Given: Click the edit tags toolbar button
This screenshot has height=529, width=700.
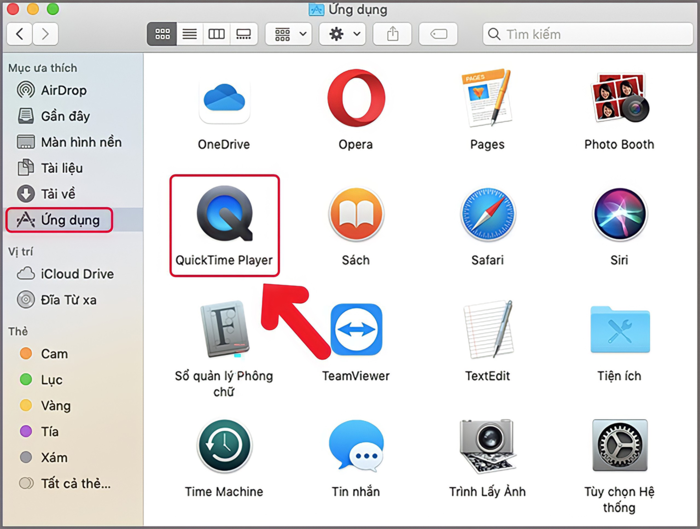Looking at the screenshot, I should click(438, 34).
